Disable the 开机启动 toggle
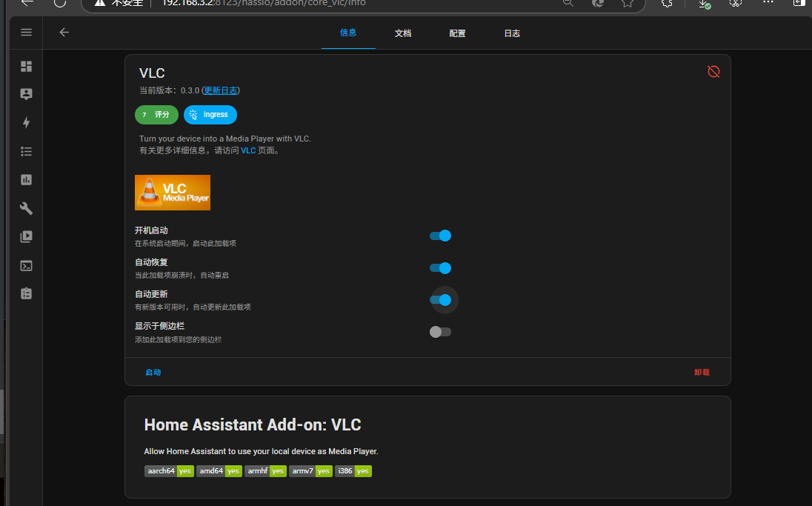This screenshot has height=506, width=812. click(x=440, y=236)
